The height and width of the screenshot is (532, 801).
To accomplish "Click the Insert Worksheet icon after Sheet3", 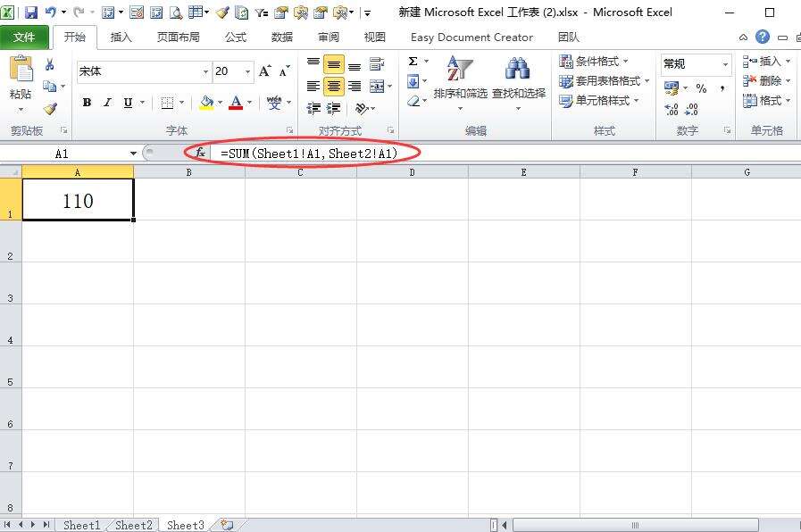I will 226,525.
